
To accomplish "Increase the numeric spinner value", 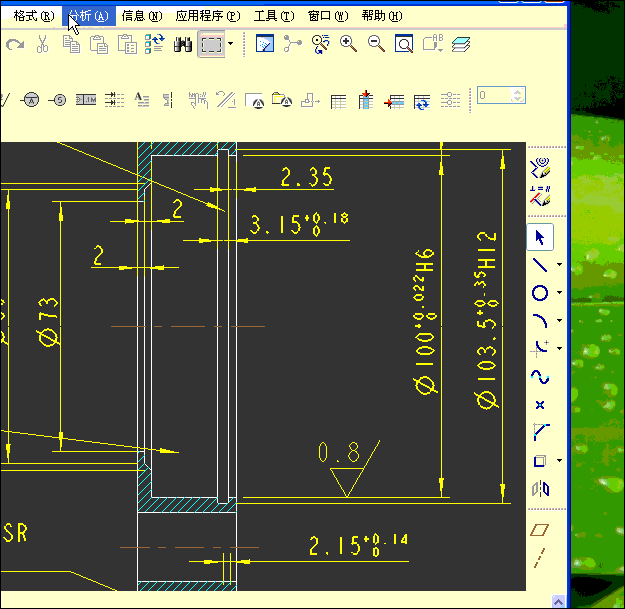I will click(x=518, y=92).
